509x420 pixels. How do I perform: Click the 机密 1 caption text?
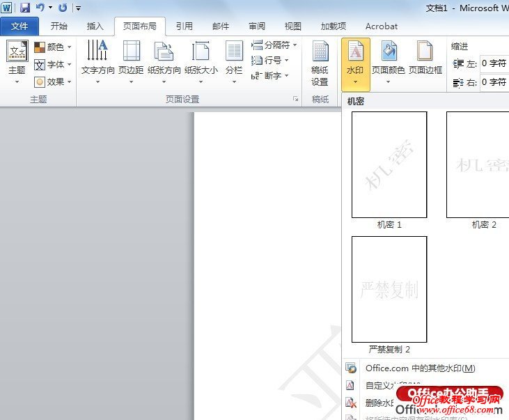[389, 225]
